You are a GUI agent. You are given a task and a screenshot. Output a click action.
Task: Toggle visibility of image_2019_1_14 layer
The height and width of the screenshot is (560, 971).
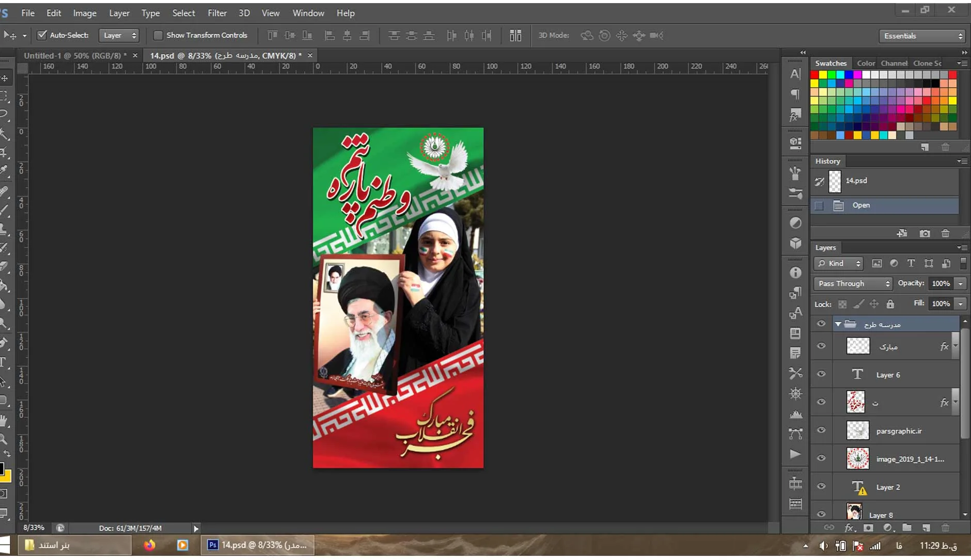click(821, 458)
